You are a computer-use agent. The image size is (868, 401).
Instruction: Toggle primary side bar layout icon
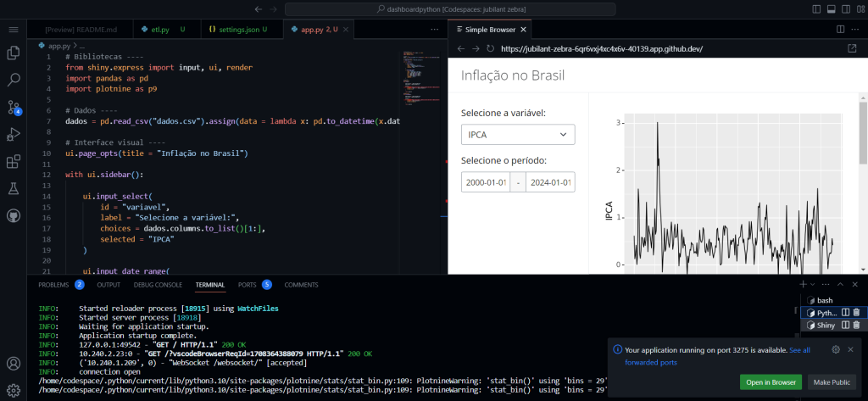click(816, 9)
